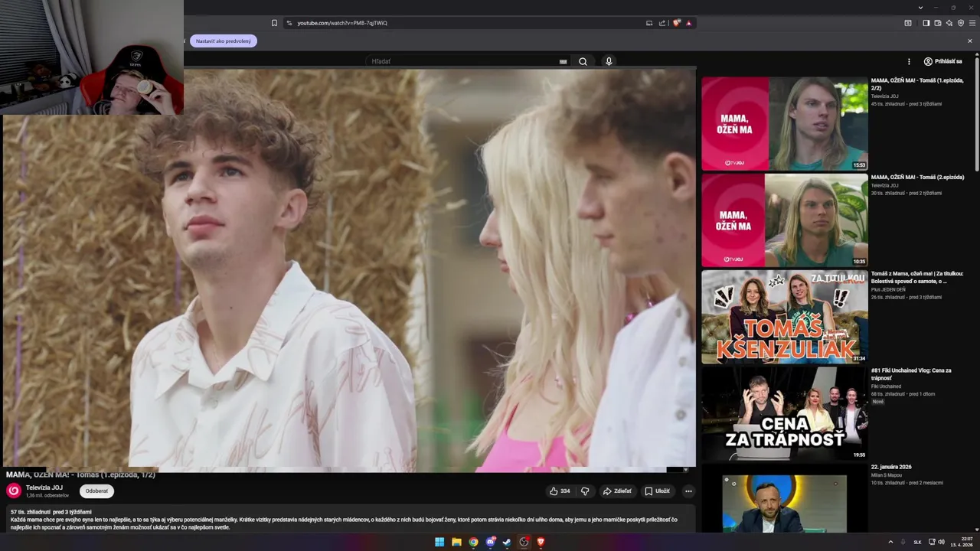Open the cast/picture-in-picture icon in address bar
980x551 pixels.
click(x=649, y=23)
